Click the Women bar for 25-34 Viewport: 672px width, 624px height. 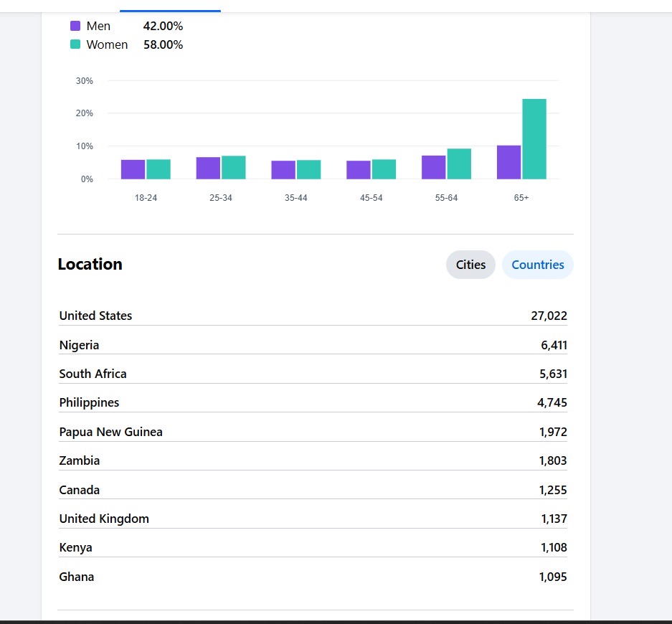pos(233,167)
